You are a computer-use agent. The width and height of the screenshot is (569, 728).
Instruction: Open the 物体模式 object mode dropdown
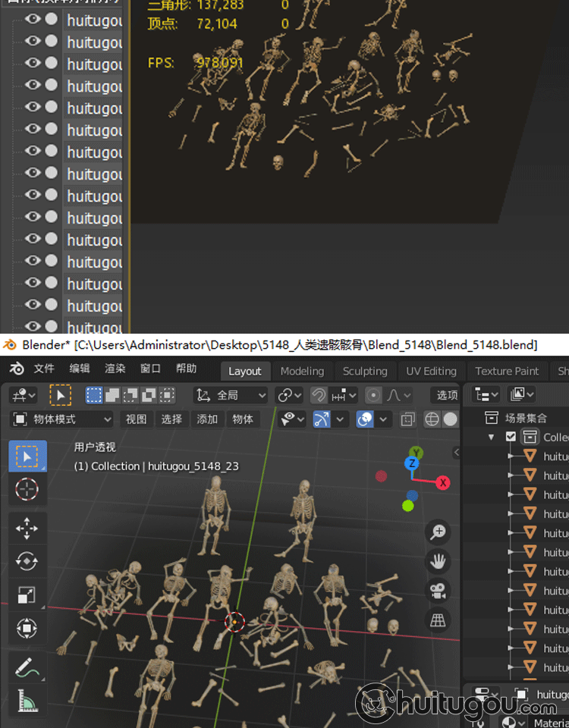click(x=62, y=419)
